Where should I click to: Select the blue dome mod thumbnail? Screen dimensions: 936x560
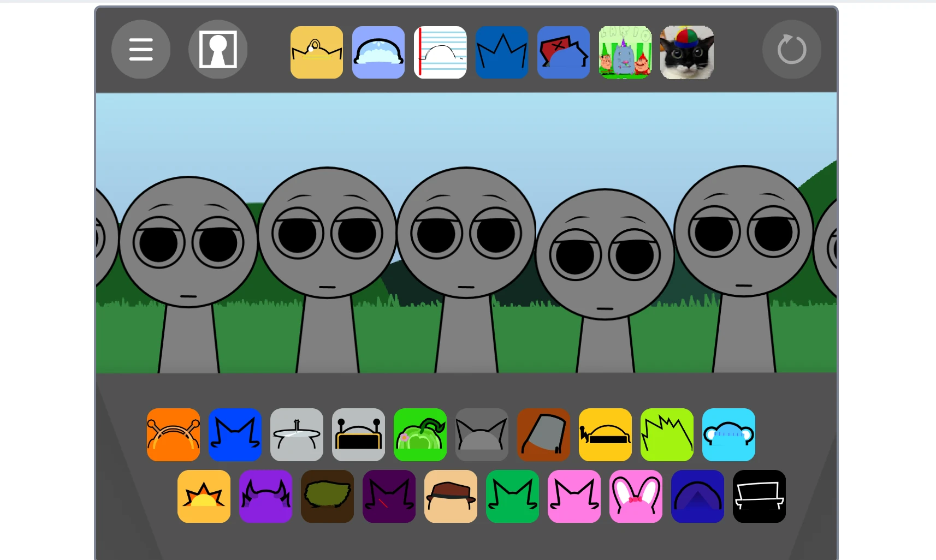point(378,52)
